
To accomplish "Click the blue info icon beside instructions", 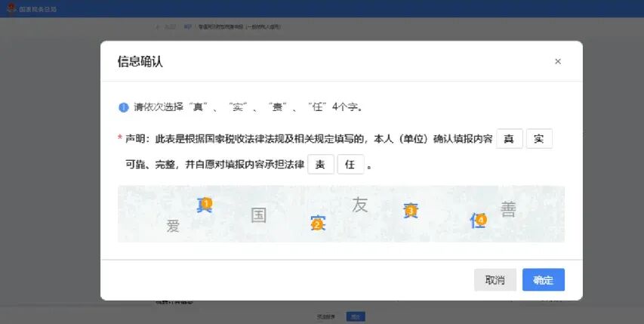I will (124, 107).
